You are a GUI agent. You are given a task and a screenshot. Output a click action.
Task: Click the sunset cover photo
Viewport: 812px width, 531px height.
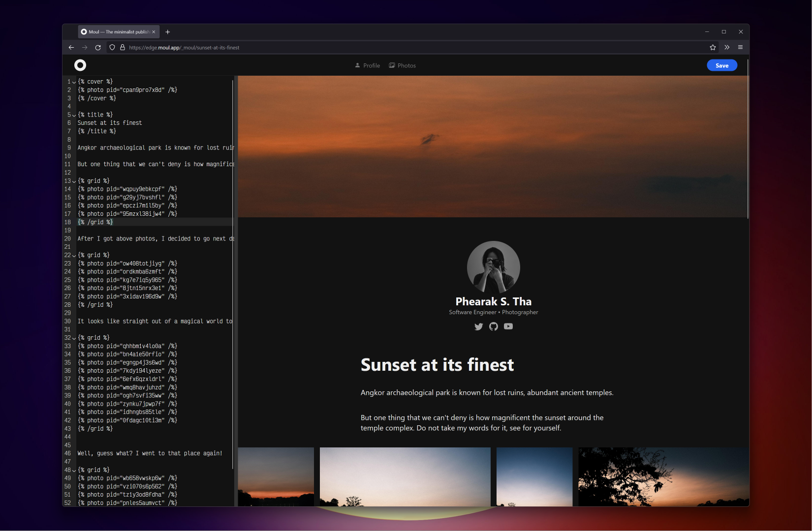pos(493,147)
